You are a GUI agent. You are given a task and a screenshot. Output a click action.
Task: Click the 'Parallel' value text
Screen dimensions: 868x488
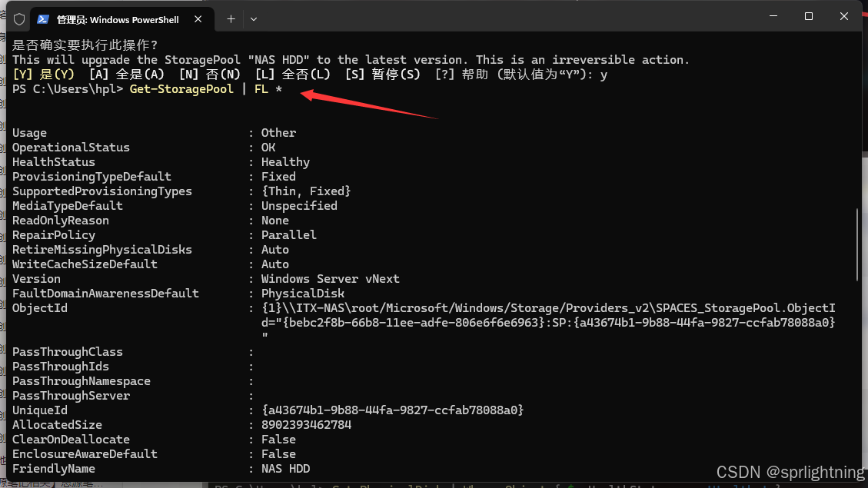click(x=289, y=234)
